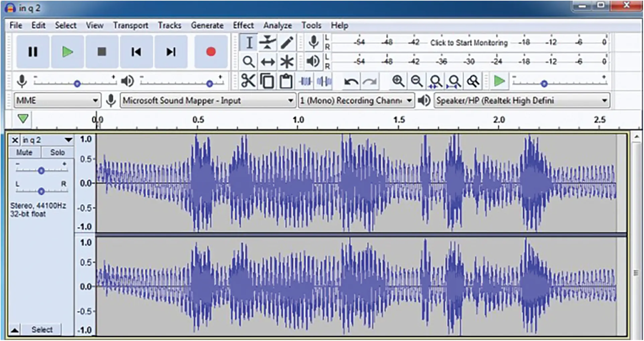644x341 pixels.
Task: Zoom in on the waveform
Action: point(398,81)
